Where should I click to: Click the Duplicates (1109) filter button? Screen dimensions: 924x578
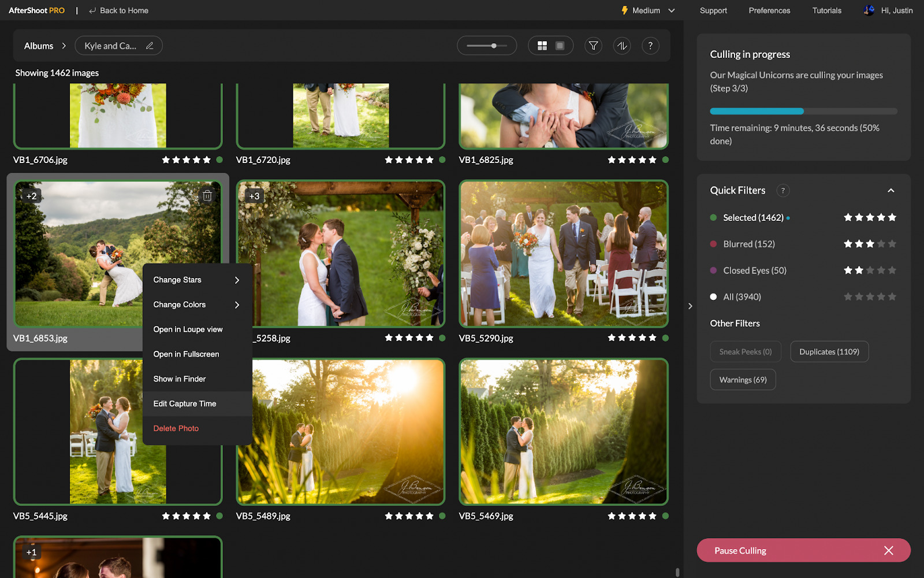pyautogui.click(x=829, y=351)
